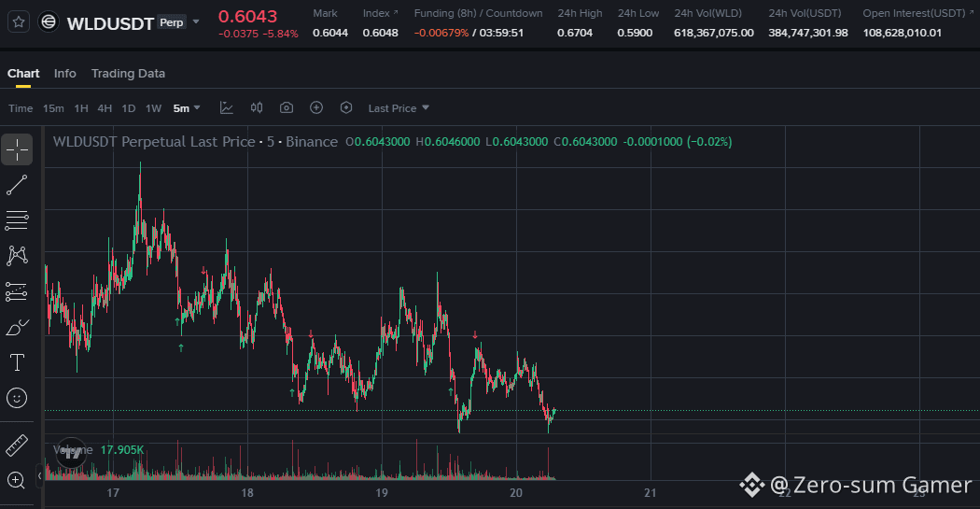Image resolution: width=980 pixels, height=509 pixels.
Task: Select the 1D interval
Action: point(128,108)
